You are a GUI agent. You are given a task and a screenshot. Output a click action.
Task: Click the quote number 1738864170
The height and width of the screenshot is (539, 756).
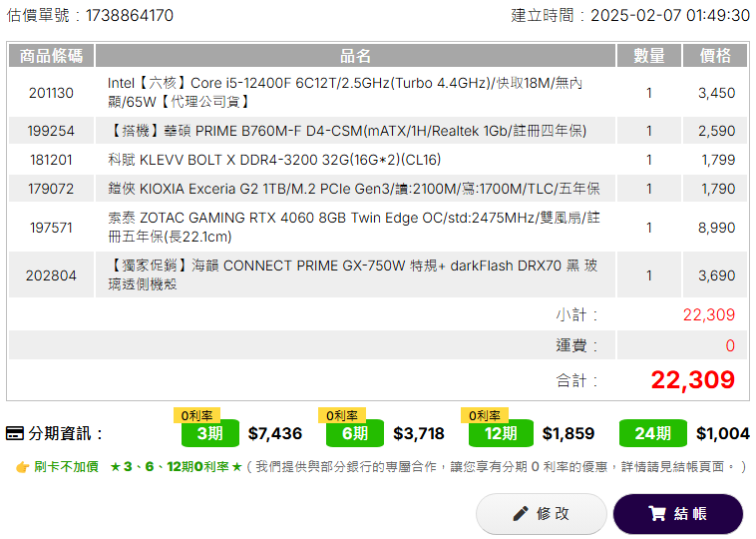[130, 15]
